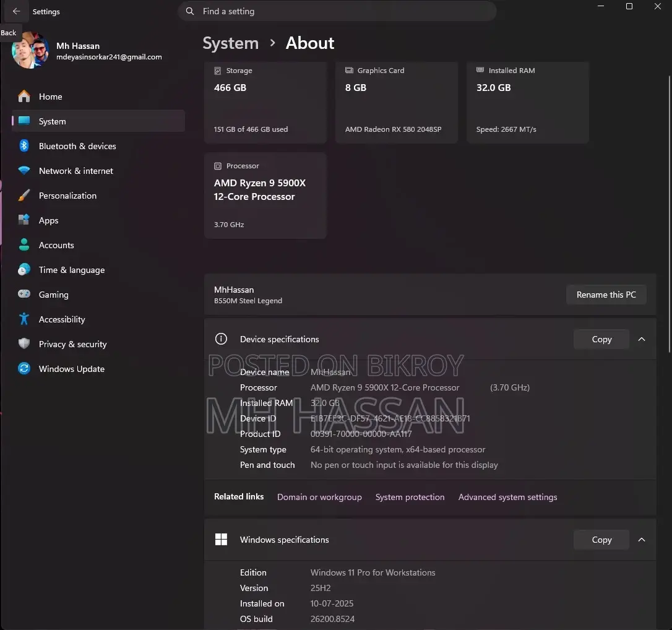Click the vertical scrollbar
672x630 pixels.
(x=670, y=214)
